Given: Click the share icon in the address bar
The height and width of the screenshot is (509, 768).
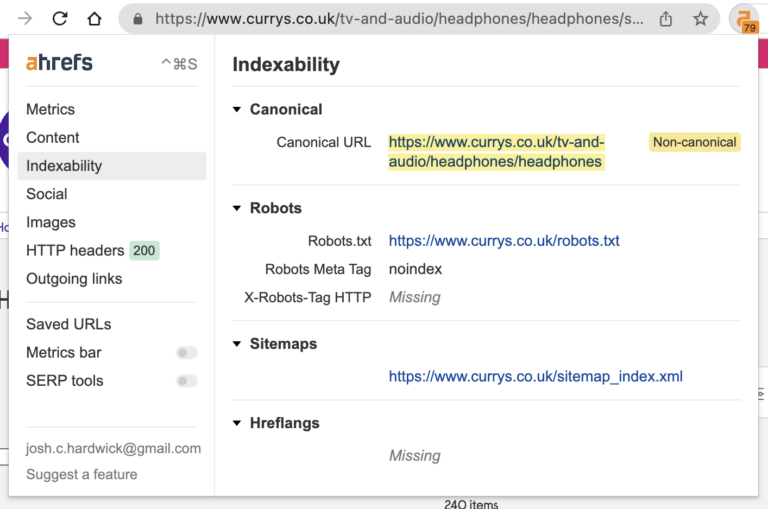Looking at the screenshot, I should pos(666,19).
